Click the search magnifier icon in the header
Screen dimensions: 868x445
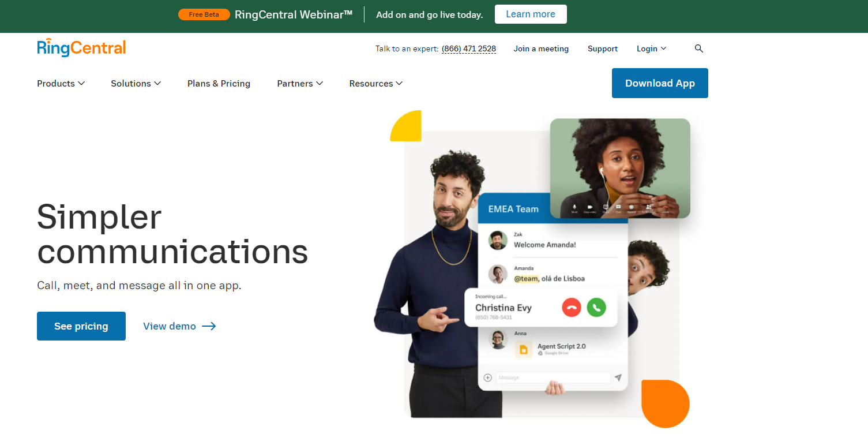[x=698, y=48]
